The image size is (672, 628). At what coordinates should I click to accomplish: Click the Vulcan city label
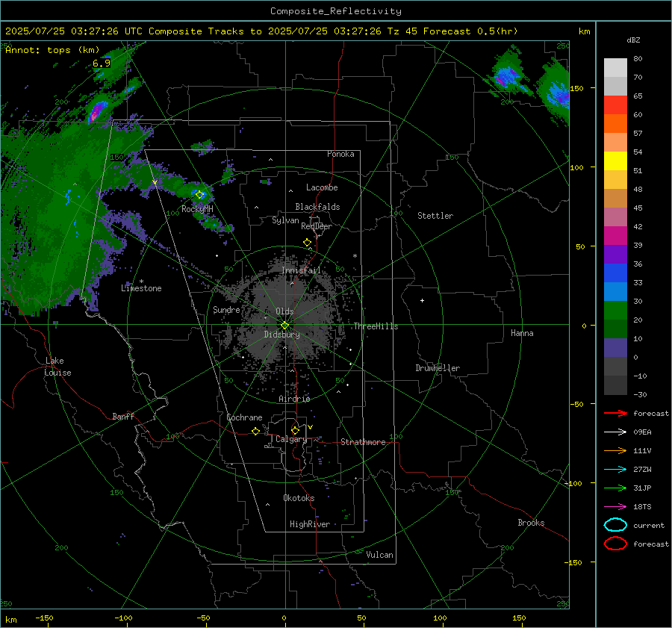click(x=380, y=555)
